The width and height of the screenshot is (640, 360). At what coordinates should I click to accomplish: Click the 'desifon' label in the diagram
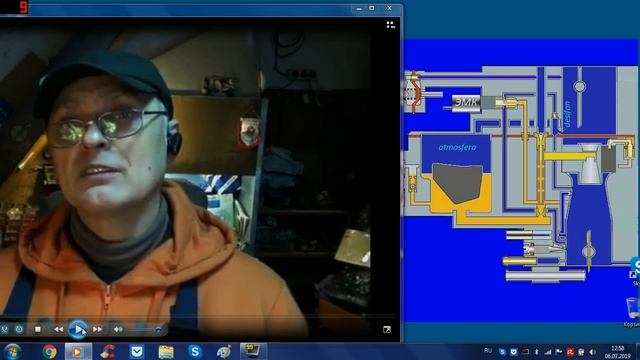point(567,114)
